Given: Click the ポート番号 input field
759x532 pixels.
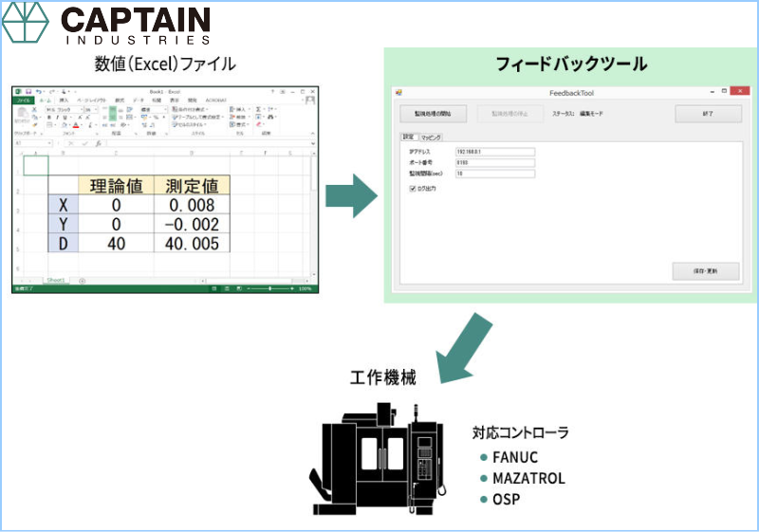Looking at the screenshot, I should 495,162.
